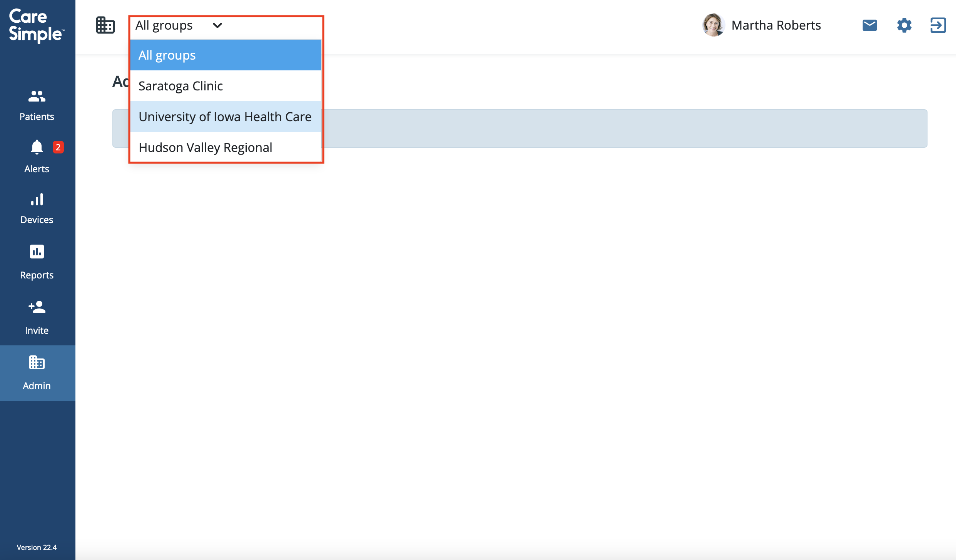Click the logout arrow icon
This screenshot has height=560, width=956.
[x=938, y=25]
